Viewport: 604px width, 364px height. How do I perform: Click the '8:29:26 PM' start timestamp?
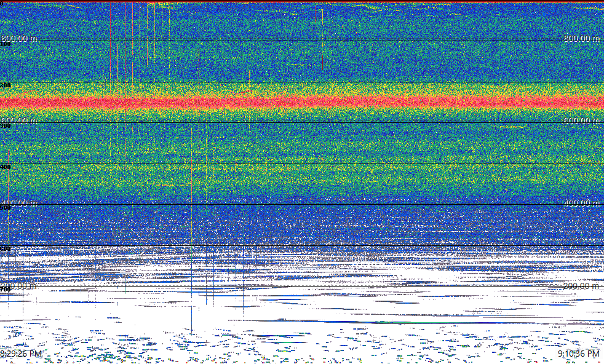(21, 354)
